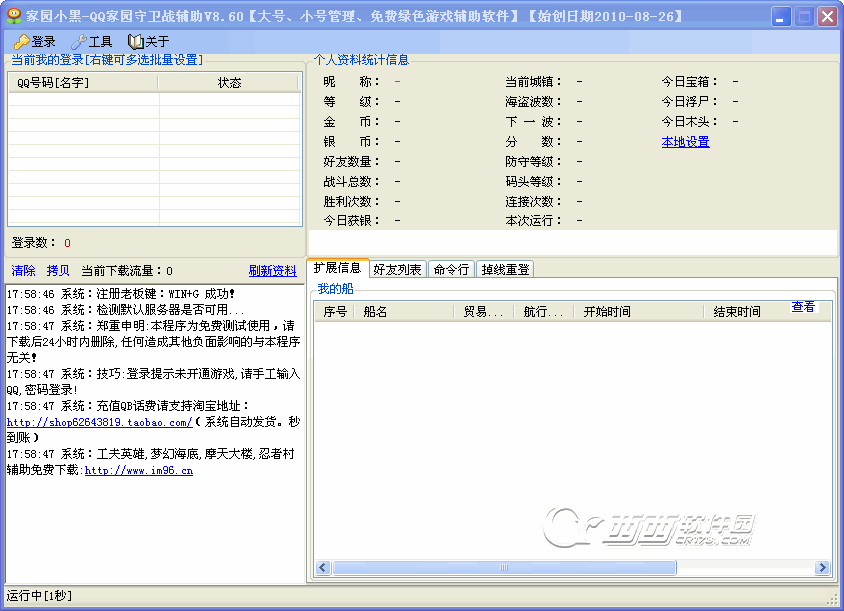The image size is (844, 611).
Task: Click the QQ号码[名字] column header
Action: [x=83, y=82]
